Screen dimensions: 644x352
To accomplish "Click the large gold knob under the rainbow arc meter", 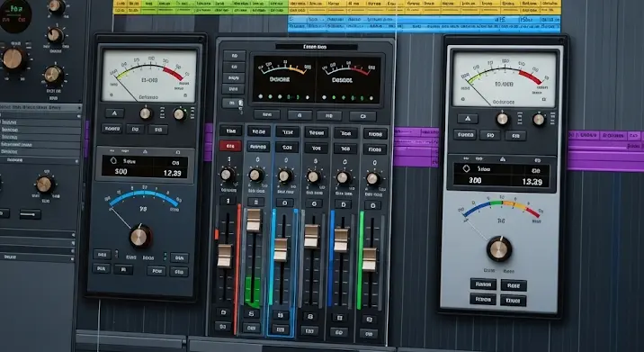I will (499, 248).
